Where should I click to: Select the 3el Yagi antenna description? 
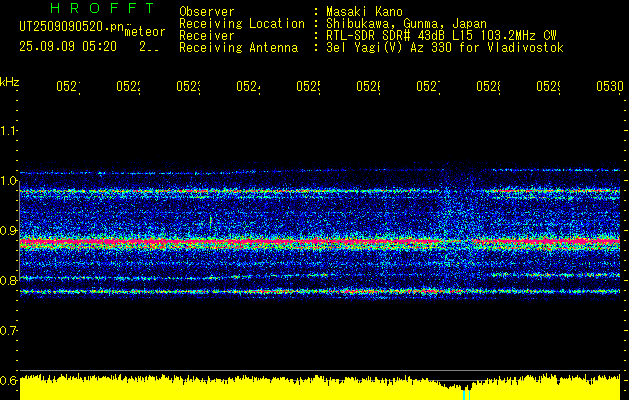445,48
